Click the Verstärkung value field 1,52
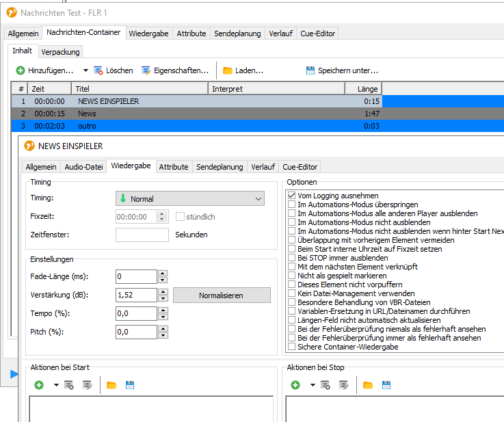The image size is (504, 422). [136, 295]
